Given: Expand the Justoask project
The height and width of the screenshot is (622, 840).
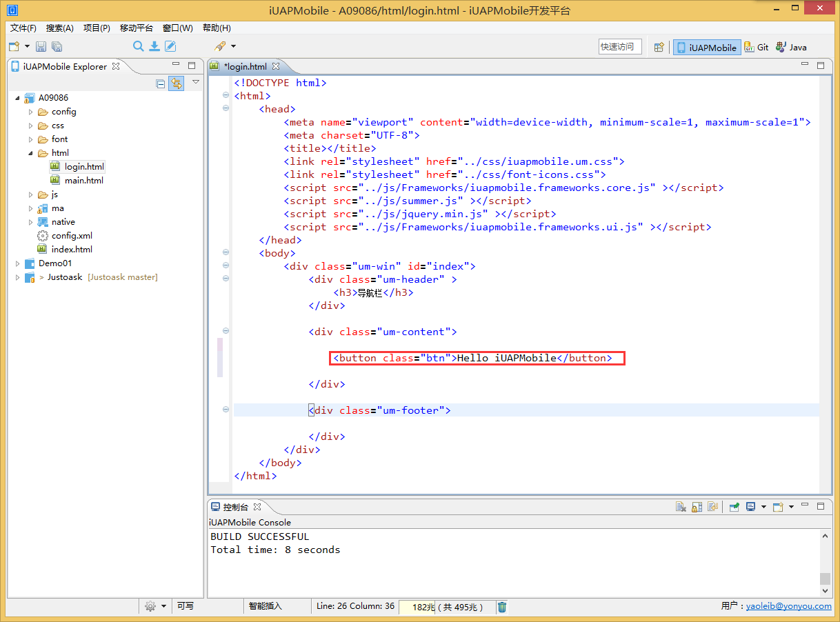Looking at the screenshot, I should (17, 277).
